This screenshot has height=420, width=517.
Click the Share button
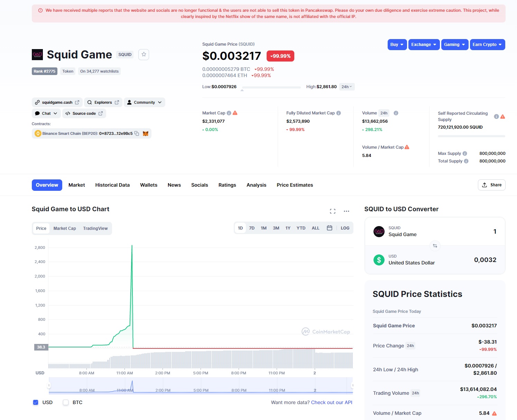pyautogui.click(x=491, y=185)
